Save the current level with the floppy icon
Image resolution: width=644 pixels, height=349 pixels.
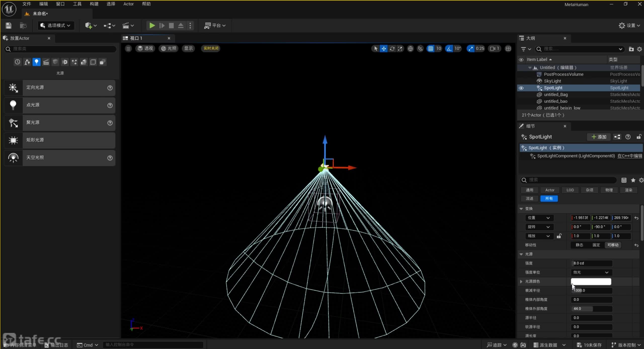click(x=9, y=25)
